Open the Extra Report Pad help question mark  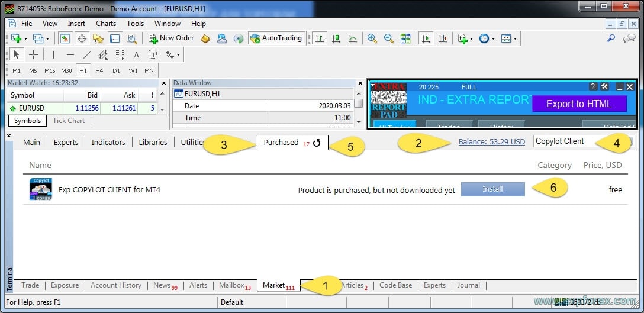(x=593, y=86)
